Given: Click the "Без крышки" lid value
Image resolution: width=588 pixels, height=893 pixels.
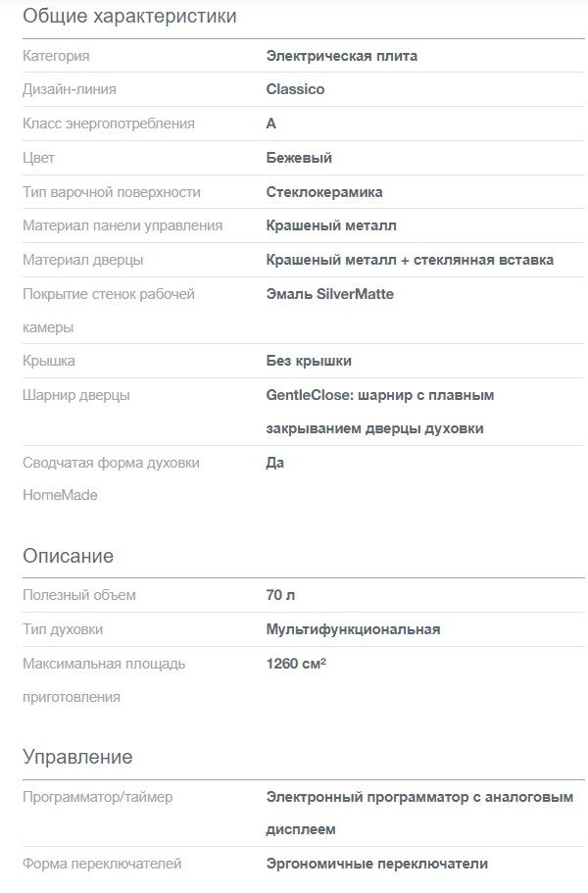Looking at the screenshot, I should click(309, 361).
